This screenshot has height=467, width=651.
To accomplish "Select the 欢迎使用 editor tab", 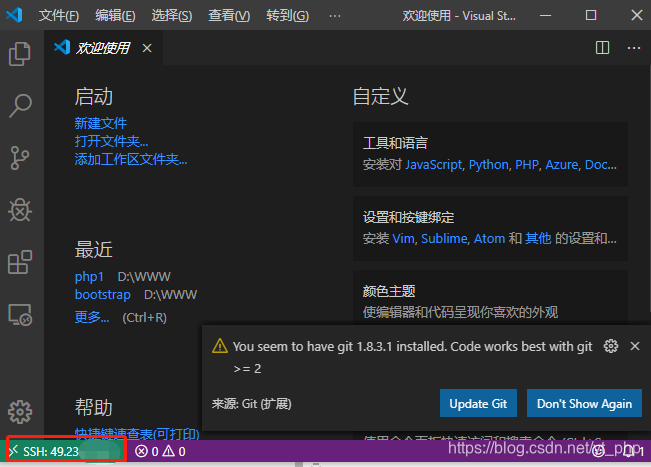I will pyautogui.click(x=103, y=48).
